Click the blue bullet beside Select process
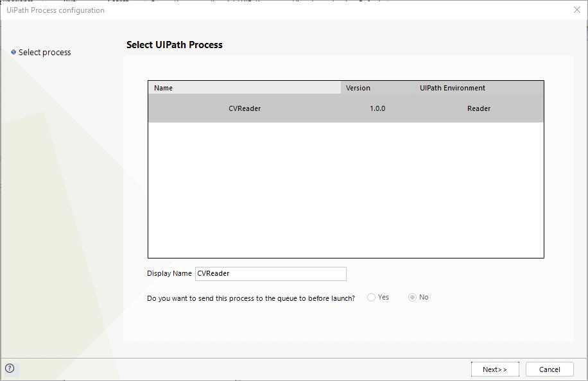Image resolution: width=588 pixels, height=381 pixels. point(13,52)
